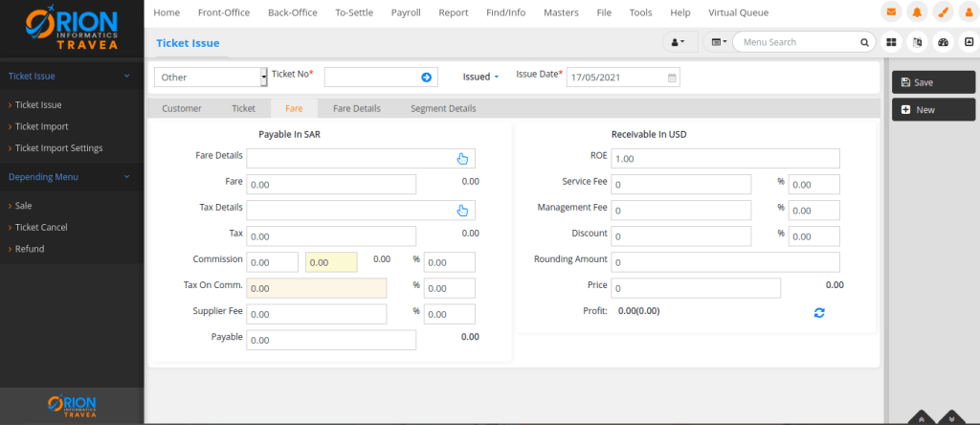Click the Orion Travea logo in the sidebar footer
Screen dimensions: 980x425
pos(71,406)
